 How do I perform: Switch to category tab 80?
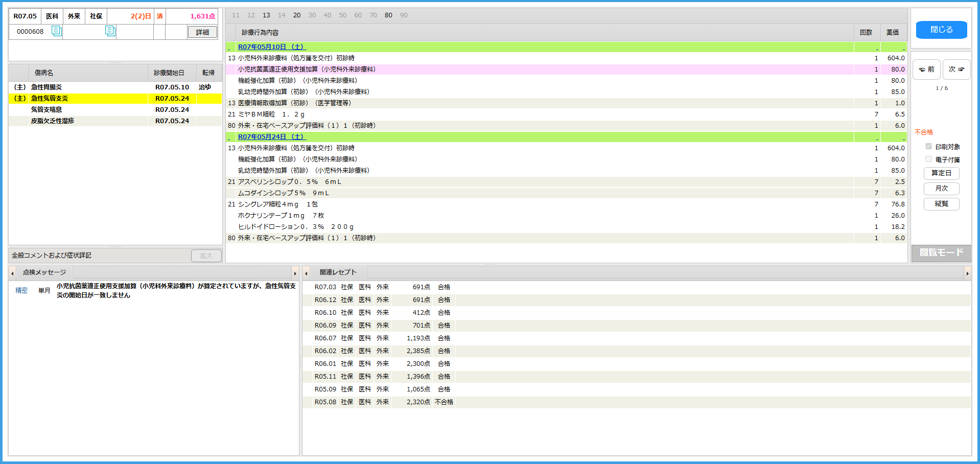coord(389,15)
